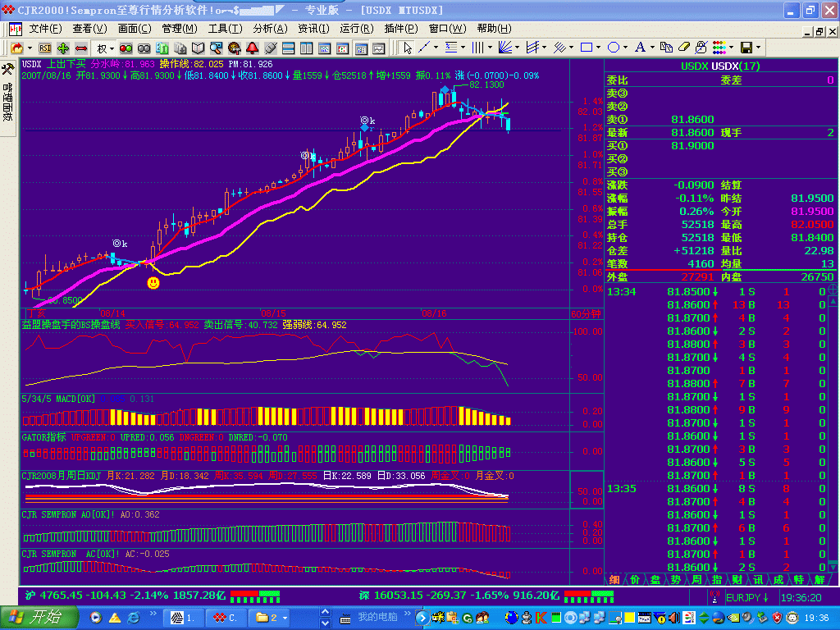This screenshot has height=630, width=840.
Task: Click scrollbar down arrow in trade list
Action: click(833, 566)
